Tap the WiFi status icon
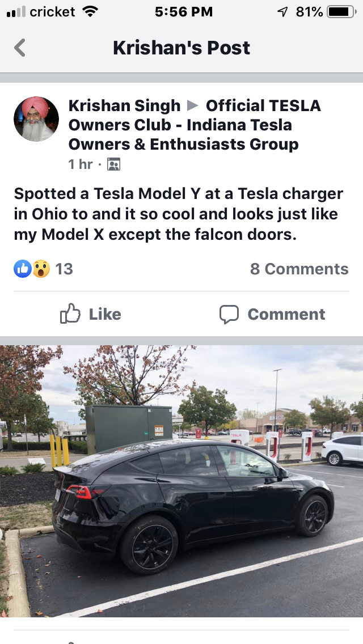Image resolution: width=363 pixels, height=644 pixels. (90, 11)
